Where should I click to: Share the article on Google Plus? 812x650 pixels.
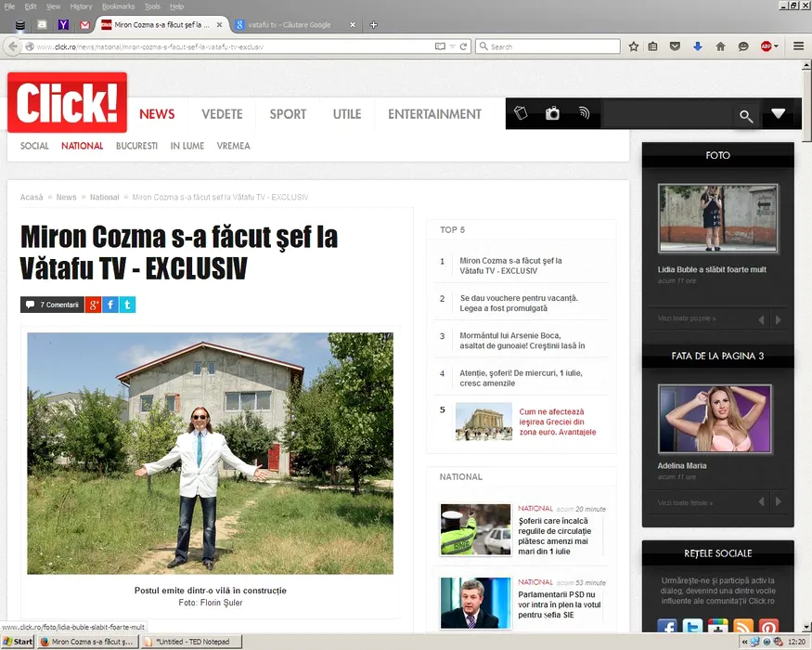click(93, 305)
